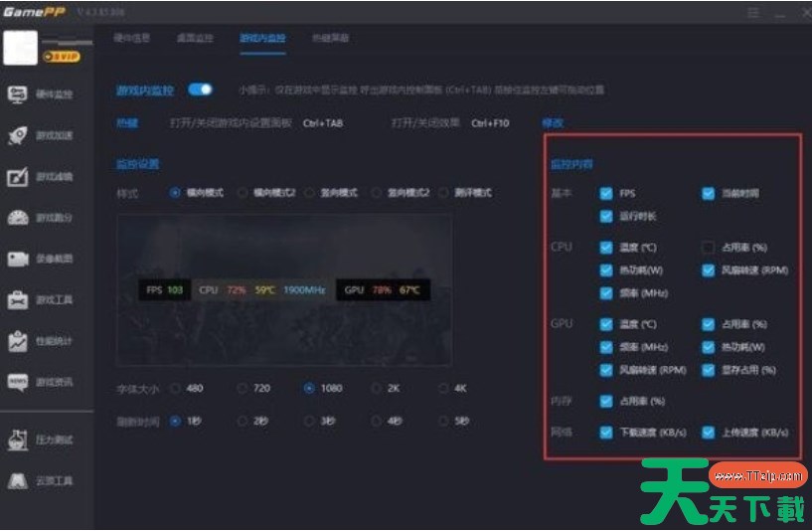This screenshot has width=812, height=531.
Task: Set refresh time to 1秒
Action: coord(175,422)
